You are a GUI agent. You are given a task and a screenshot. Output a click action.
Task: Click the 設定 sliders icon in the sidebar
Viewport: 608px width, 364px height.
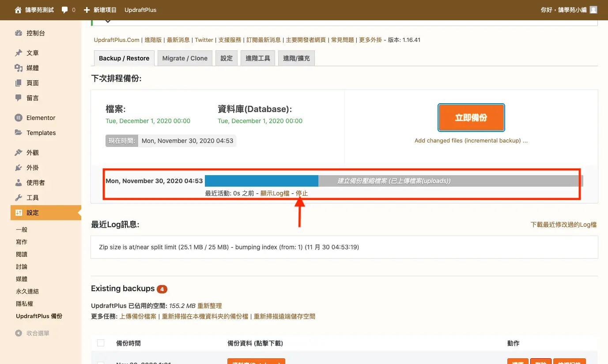(19, 213)
